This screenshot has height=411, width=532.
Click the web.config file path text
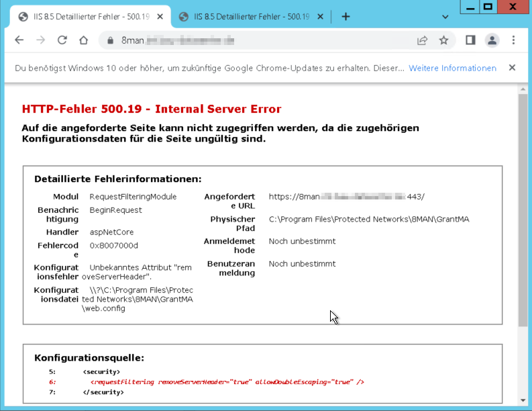(x=138, y=300)
